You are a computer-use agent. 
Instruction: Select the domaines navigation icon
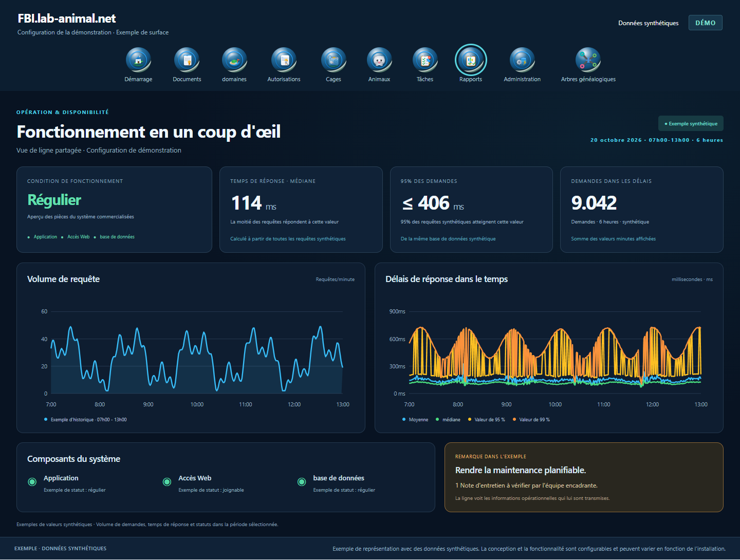[x=234, y=60]
